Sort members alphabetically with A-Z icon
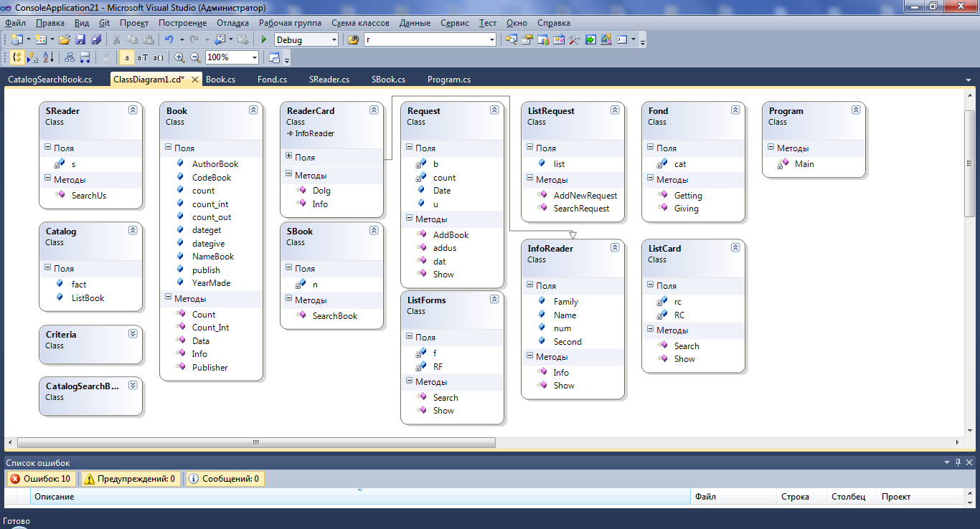Screen dimensions: 980x529 [x=48, y=58]
